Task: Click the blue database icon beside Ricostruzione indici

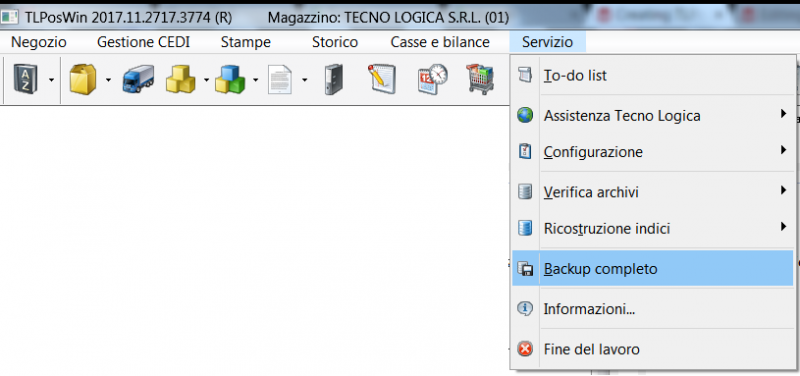Action: (524, 228)
